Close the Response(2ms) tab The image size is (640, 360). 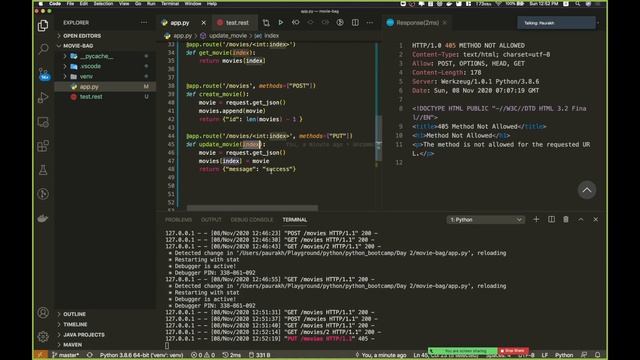pyautogui.click(x=444, y=23)
